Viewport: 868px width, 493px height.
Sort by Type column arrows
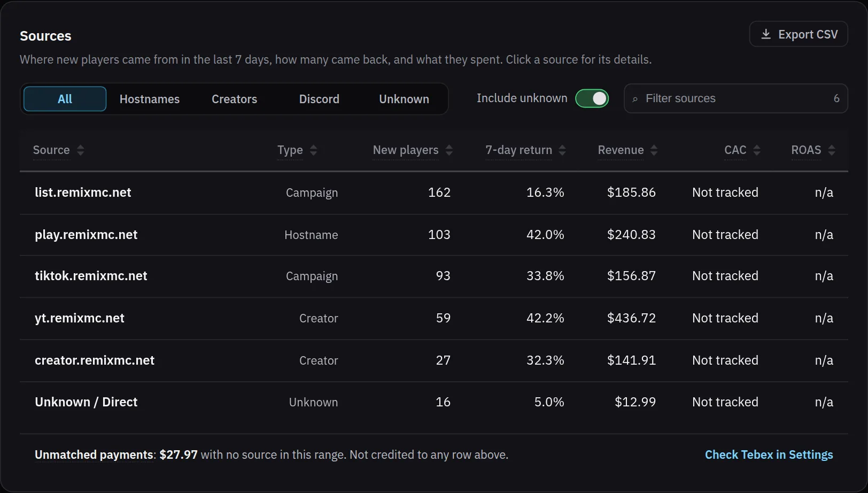(x=314, y=150)
